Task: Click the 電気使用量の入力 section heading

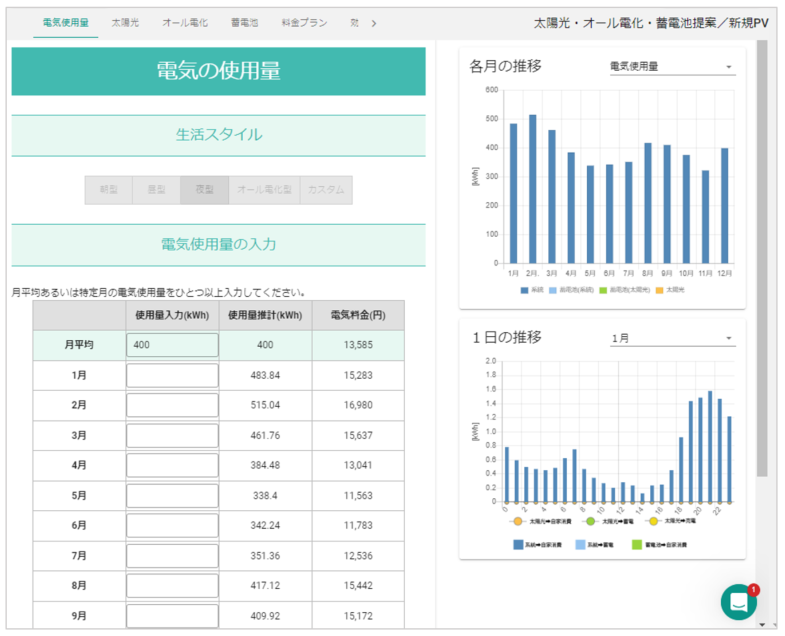Action: pyautogui.click(x=218, y=244)
